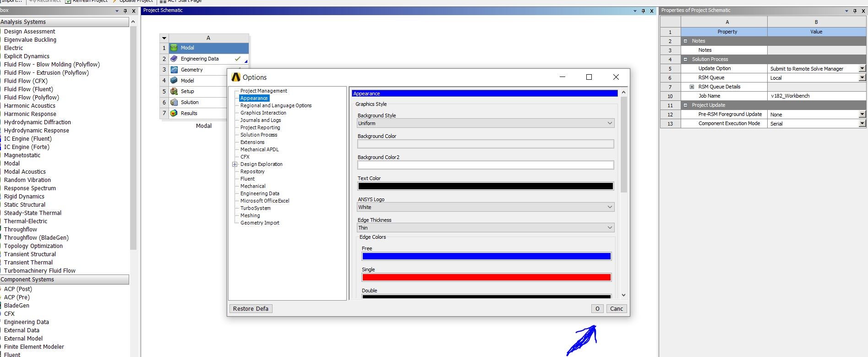This screenshot has width=868, height=357.
Task: Click the Geometry cell icon in the schematic
Action: point(174,70)
